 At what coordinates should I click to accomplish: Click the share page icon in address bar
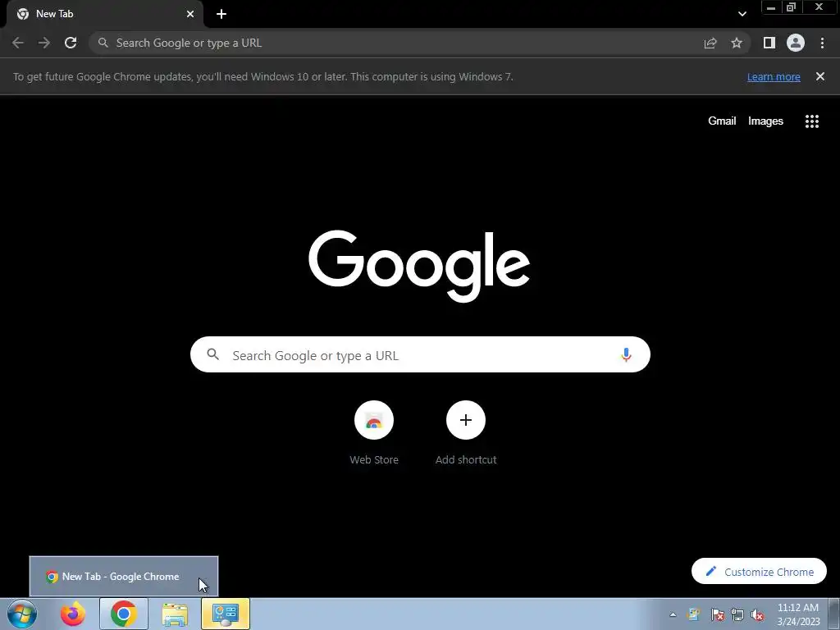[710, 43]
